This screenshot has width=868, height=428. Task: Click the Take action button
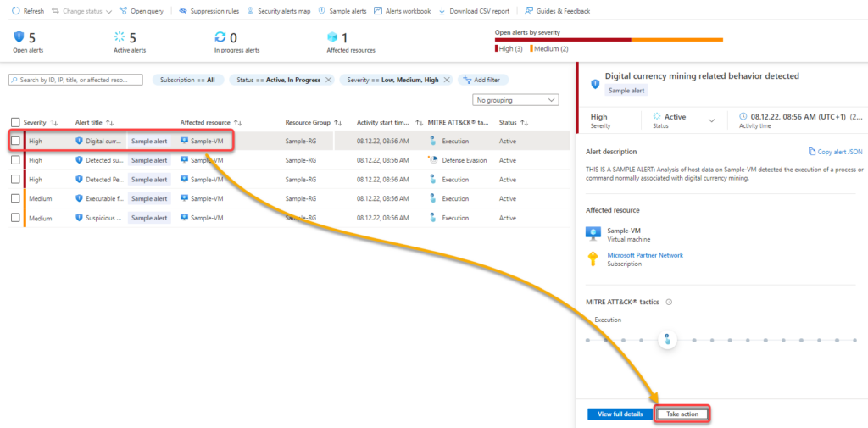tap(682, 414)
